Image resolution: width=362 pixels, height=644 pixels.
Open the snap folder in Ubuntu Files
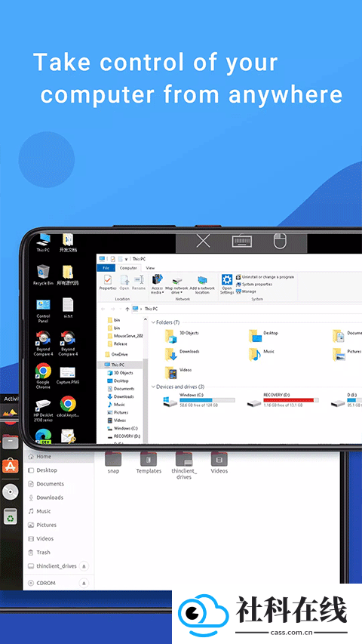[113, 464]
